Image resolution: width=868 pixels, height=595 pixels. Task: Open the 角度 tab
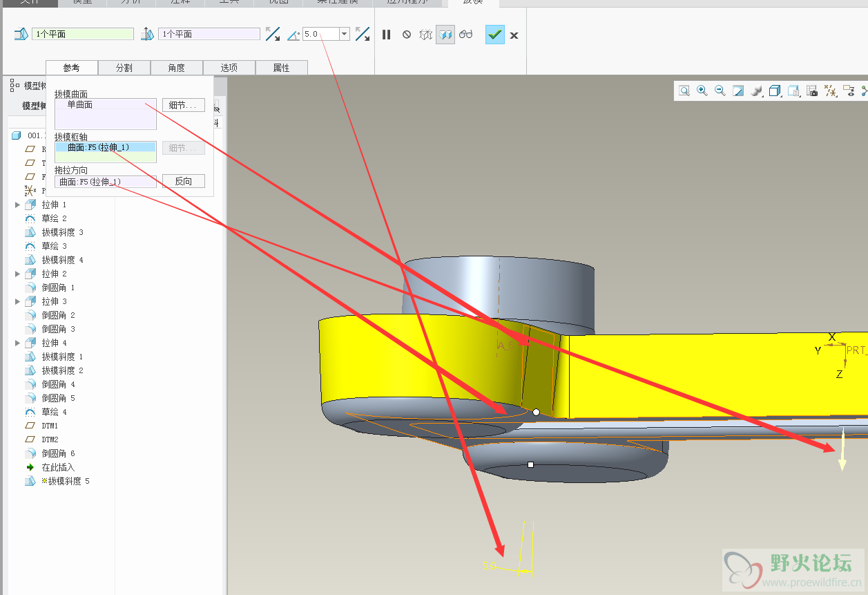pyautogui.click(x=177, y=68)
